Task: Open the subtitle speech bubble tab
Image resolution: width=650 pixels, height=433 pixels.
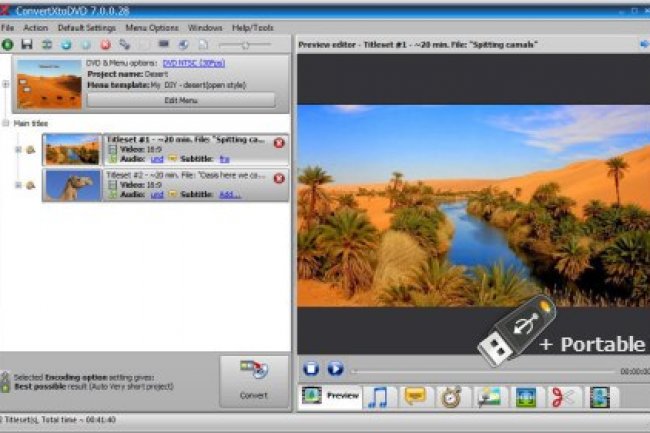Action: tap(414, 397)
